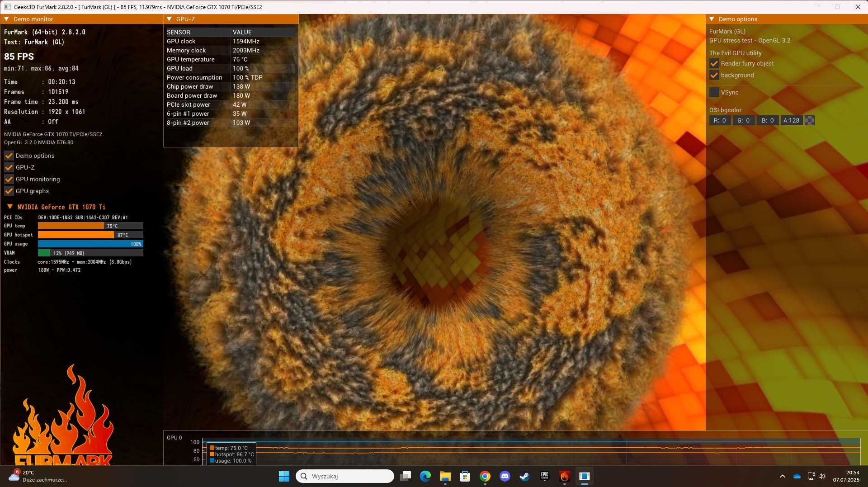
Task: Select the 8-pin #2 power row
Action: (231, 123)
